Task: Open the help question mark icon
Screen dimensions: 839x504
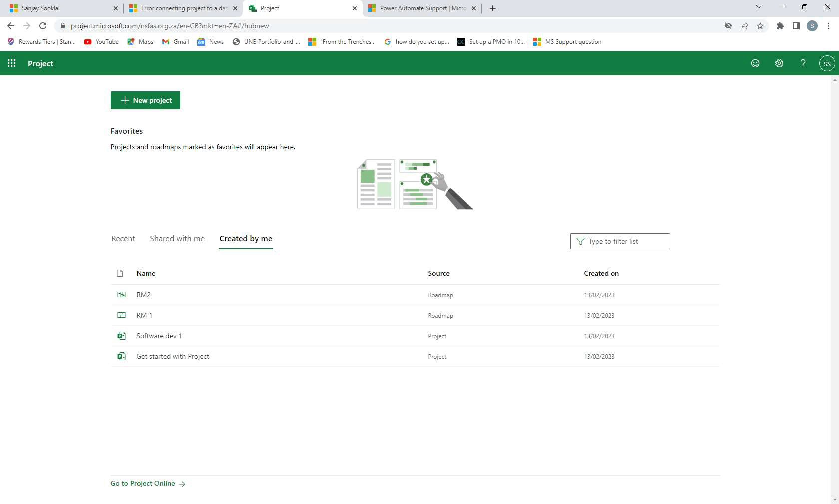Action: 803,63
